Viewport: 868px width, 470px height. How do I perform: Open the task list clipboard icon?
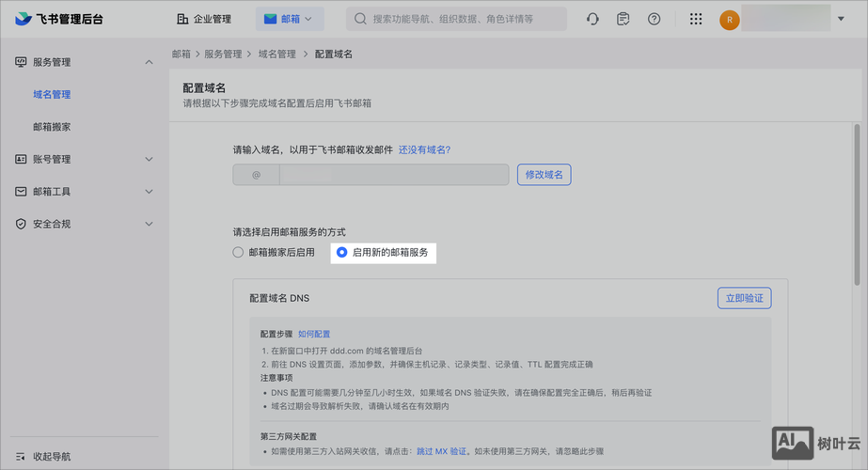click(x=623, y=19)
